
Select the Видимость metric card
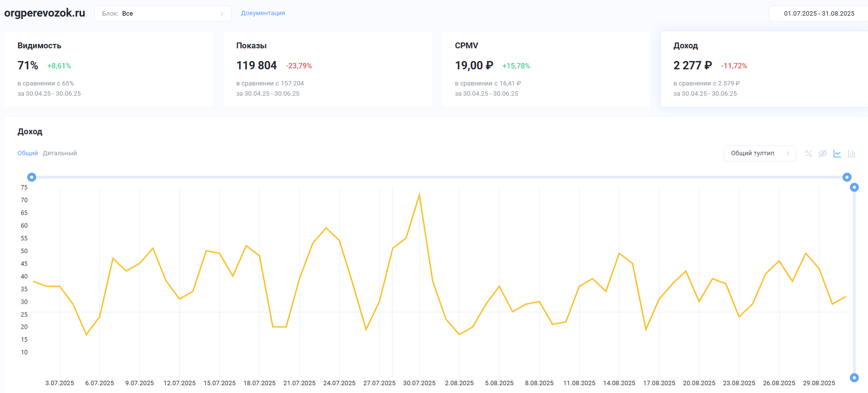(109, 69)
